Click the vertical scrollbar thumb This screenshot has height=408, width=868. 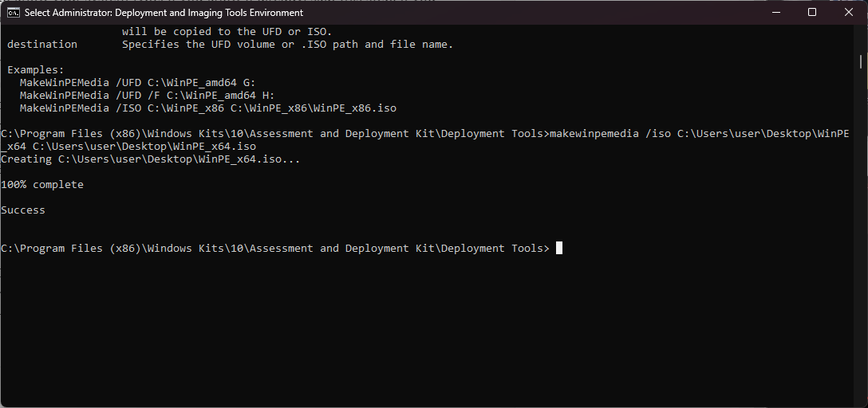(x=861, y=62)
